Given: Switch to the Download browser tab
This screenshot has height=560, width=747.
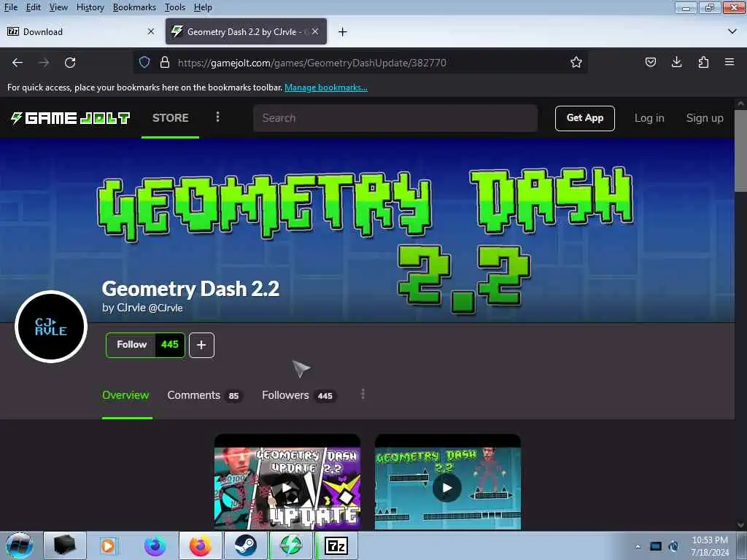Looking at the screenshot, I should (x=81, y=31).
